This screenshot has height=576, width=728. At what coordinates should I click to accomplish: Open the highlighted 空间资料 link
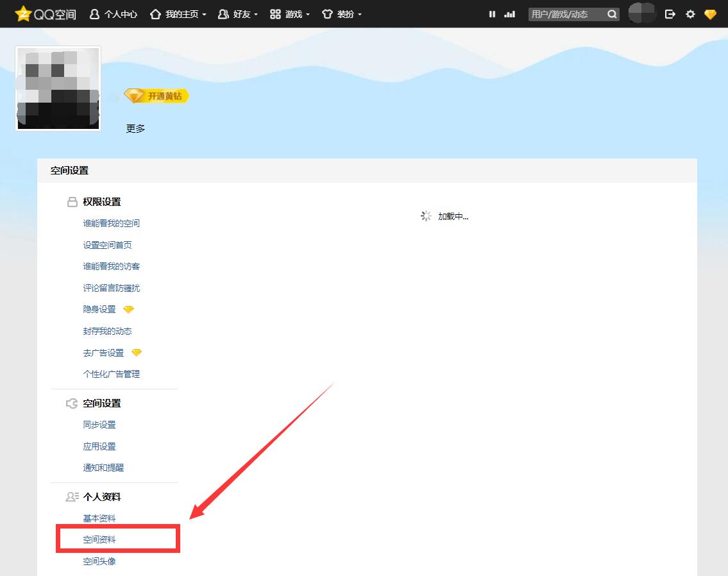click(x=99, y=539)
